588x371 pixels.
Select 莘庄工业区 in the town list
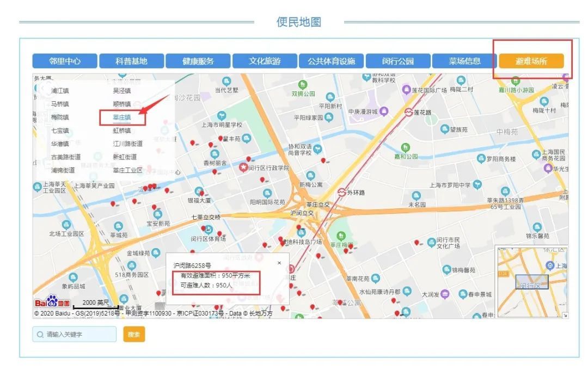pos(128,170)
